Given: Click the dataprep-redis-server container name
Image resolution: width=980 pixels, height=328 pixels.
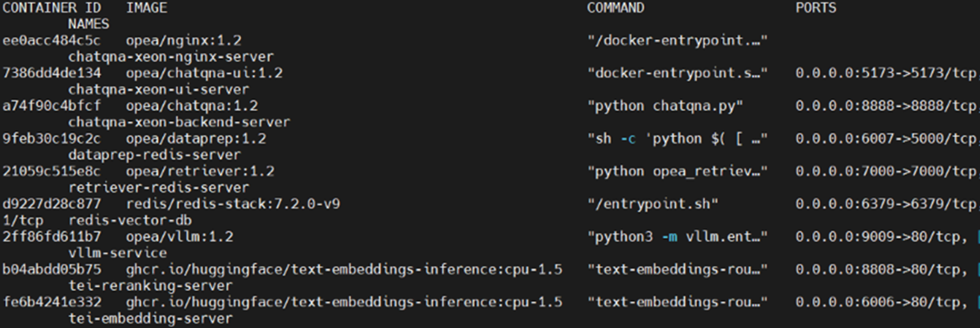Looking at the screenshot, I should (x=155, y=155).
